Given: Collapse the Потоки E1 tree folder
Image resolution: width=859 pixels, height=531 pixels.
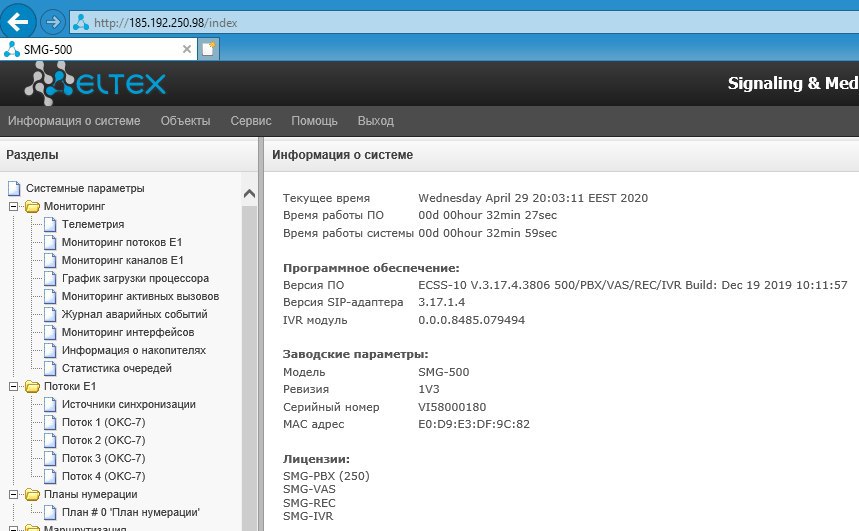Looking at the screenshot, I should click(13, 386).
